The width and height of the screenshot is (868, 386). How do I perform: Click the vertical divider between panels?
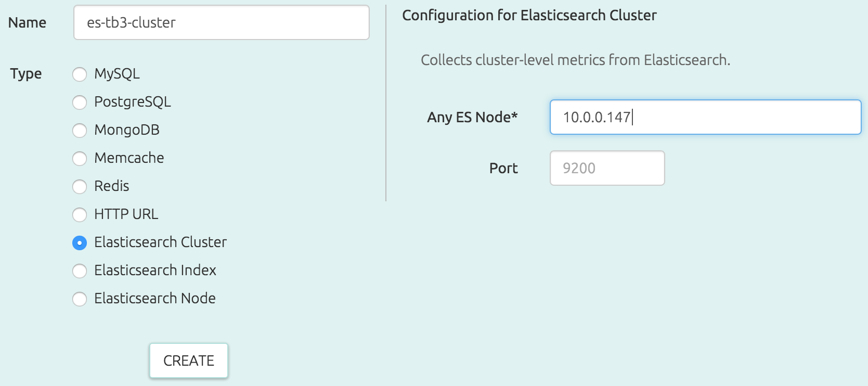(386, 103)
